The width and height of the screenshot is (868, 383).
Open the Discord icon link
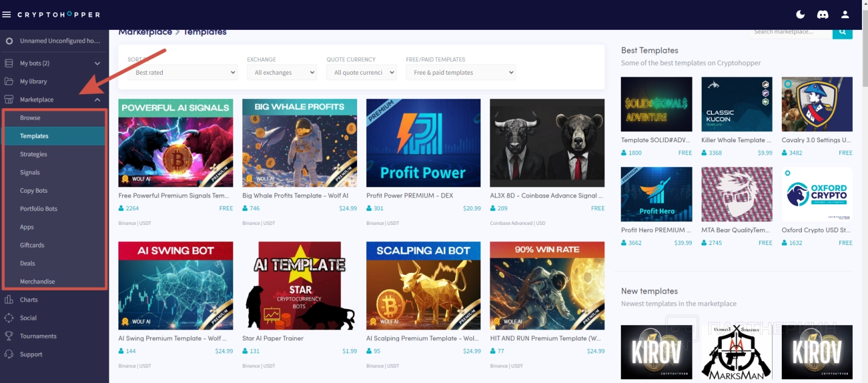coord(822,15)
